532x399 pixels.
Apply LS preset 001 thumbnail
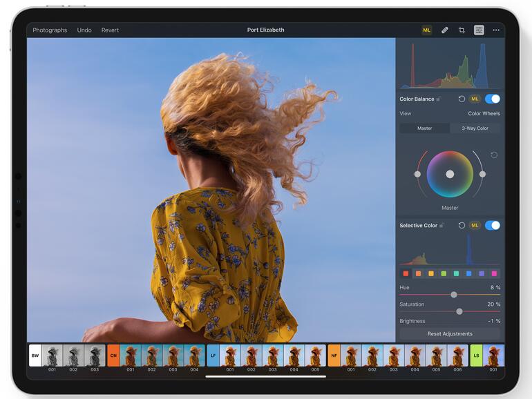[493, 356]
